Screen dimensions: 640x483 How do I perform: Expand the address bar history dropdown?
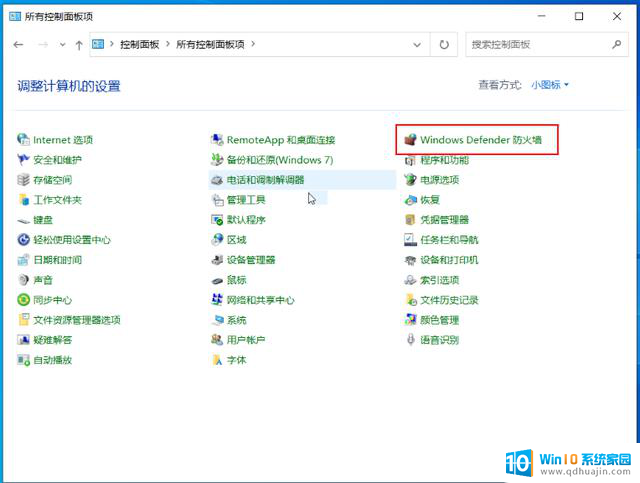click(x=417, y=45)
